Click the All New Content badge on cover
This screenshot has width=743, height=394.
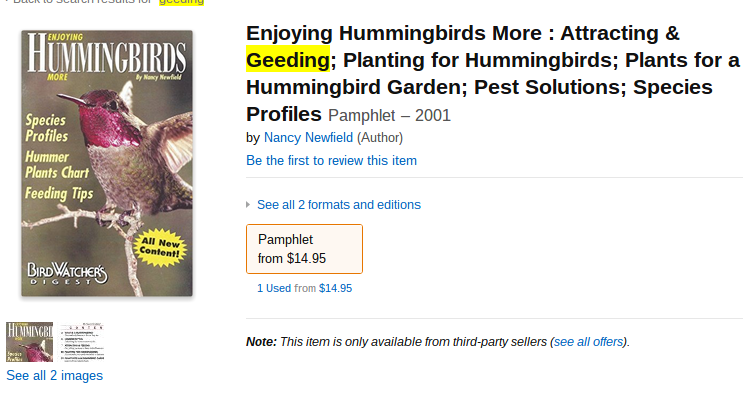(160, 248)
